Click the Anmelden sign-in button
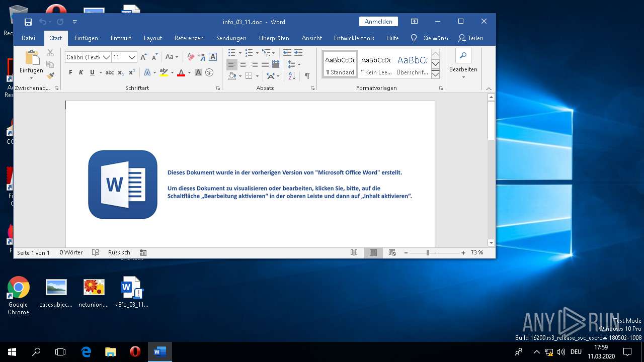 tap(378, 22)
